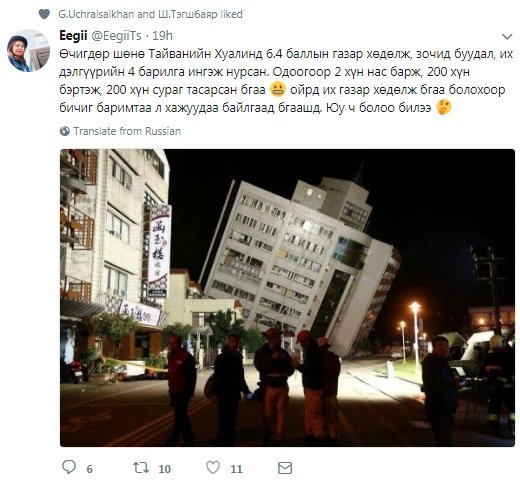Click the retweet count 10
The image size is (520, 482).
[165, 469]
